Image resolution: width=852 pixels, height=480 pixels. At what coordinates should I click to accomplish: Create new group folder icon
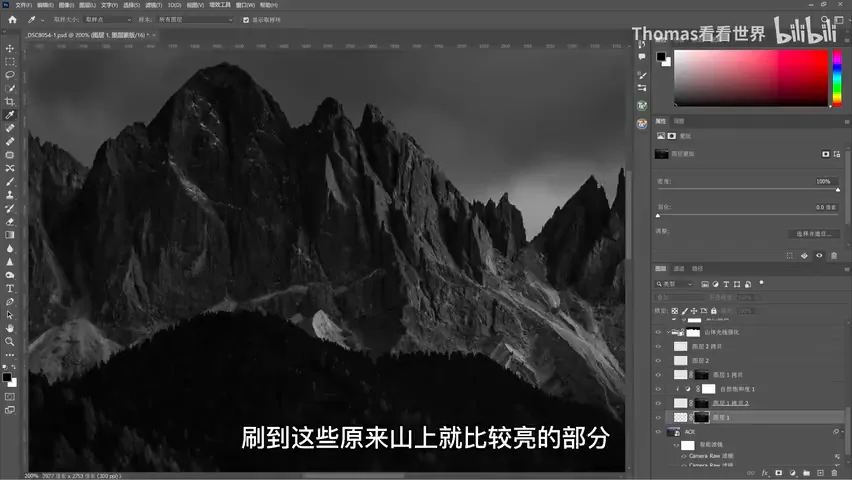[x=806, y=473]
